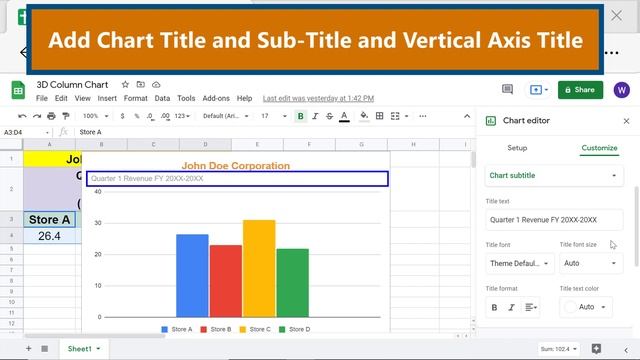Check the cloud save status icon
This screenshot has height=360, width=640.
[156, 84]
